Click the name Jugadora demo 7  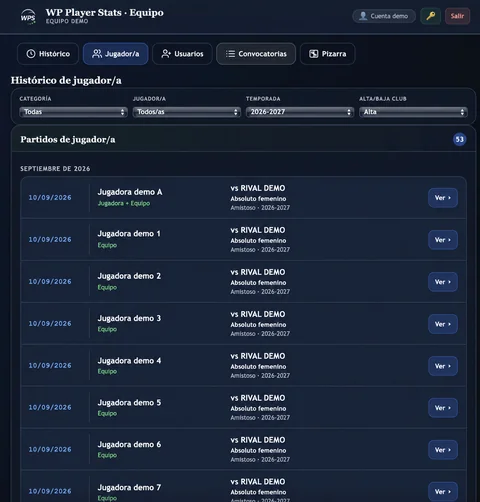129,488
